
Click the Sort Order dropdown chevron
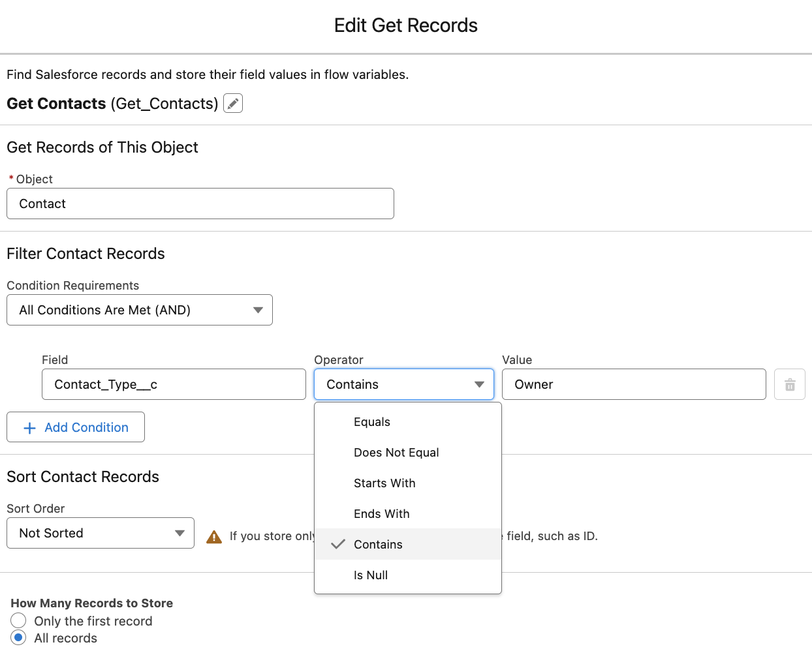coord(180,533)
